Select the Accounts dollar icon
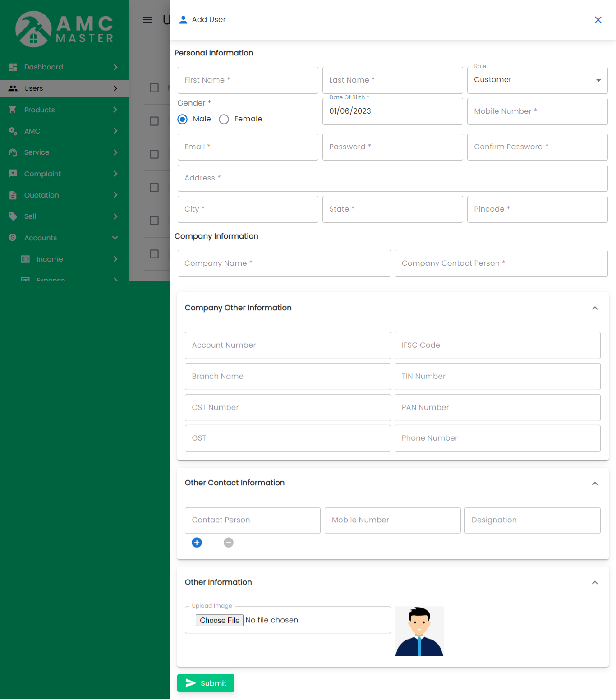The width and height of the screenshot is (616, 700). (13, 238)
